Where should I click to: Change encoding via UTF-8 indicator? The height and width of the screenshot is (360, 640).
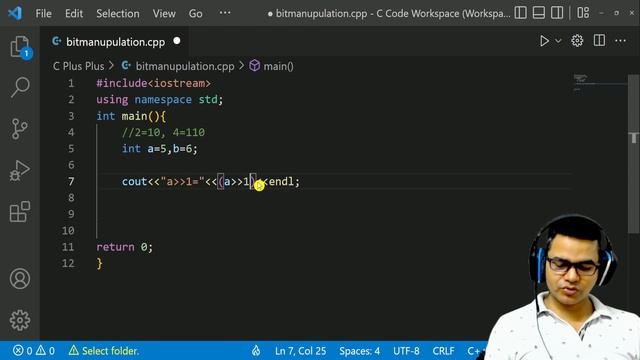(406, 351)
